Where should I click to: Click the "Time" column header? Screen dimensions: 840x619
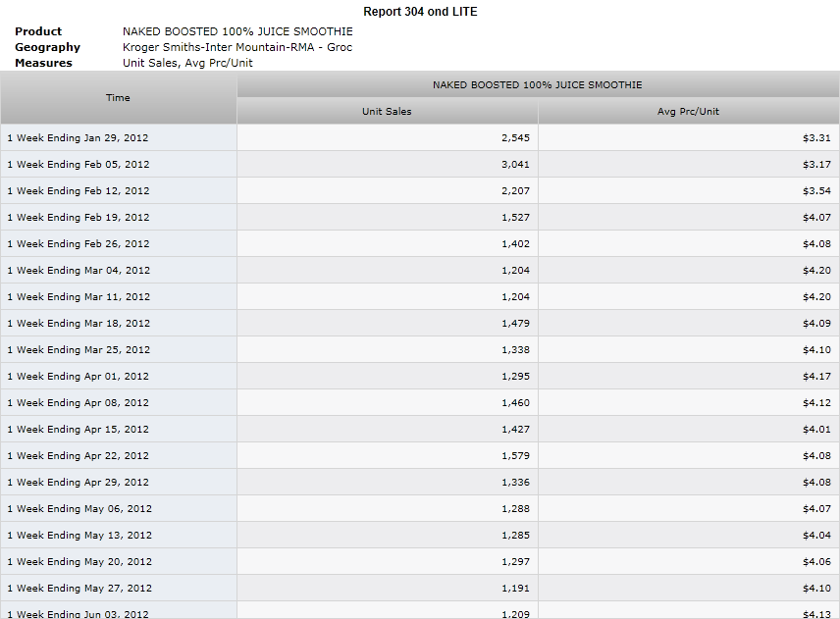[x=119, y=97]
